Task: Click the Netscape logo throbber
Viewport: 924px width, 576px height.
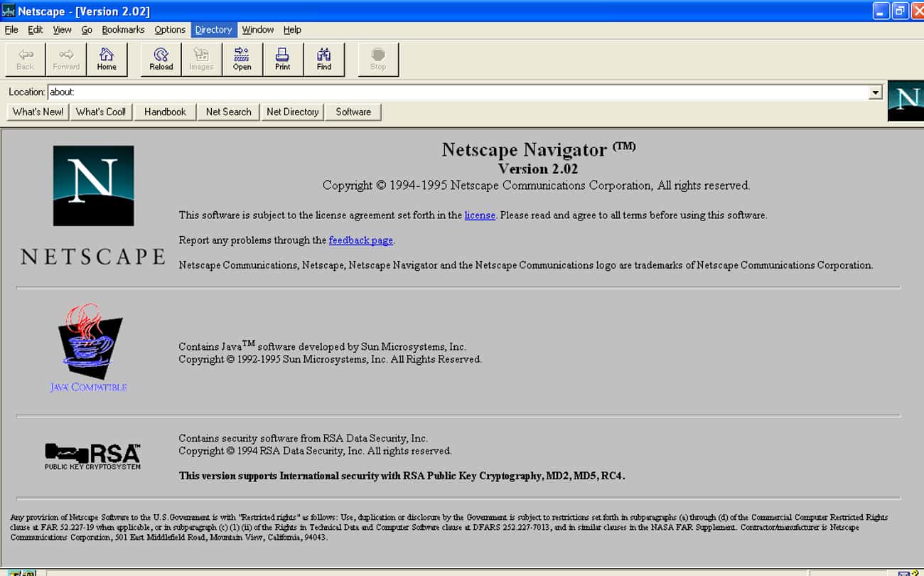Action: (x=906, y=100)
